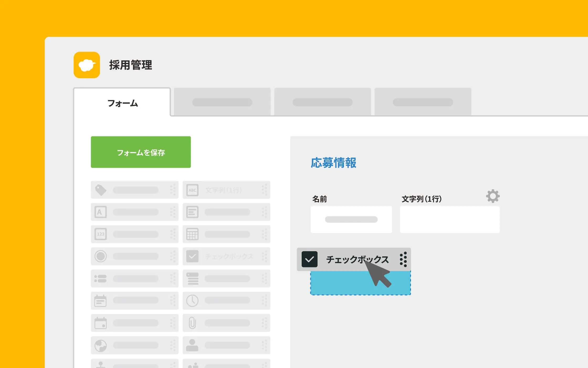The height and width of the screenshot is (368, 588).
Task: Select the paperclip attachment field icon
Action: [192, 323]
